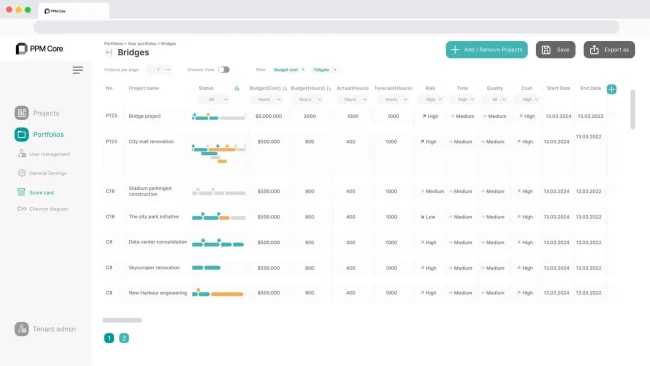Remove the Budget cost filter tag
Screen dimensions: 650x366
click(303, 70)
